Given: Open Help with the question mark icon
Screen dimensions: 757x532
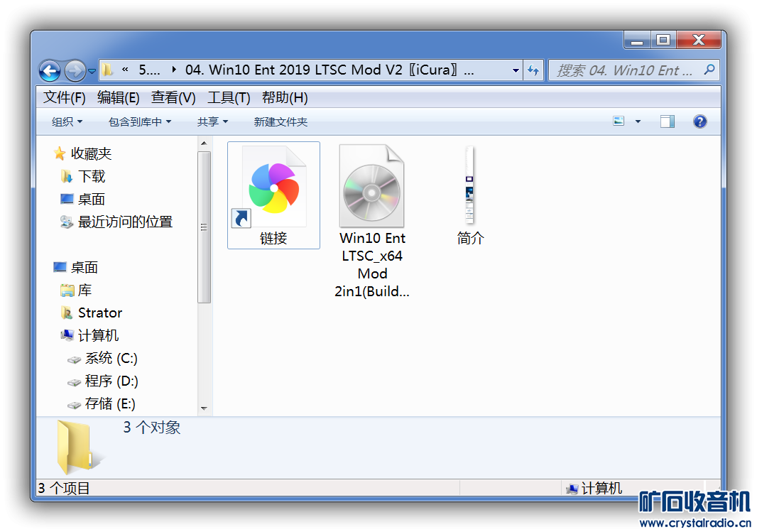Looking at the screenshot, I should coord(699,121).
